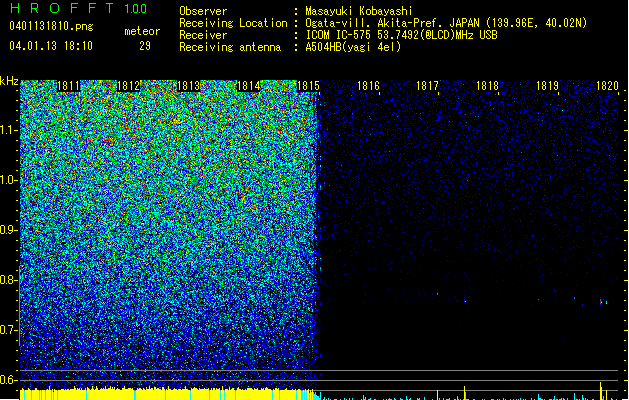Click the Receiver field label
The image size is (629, 400).
[x=203, y=35]
